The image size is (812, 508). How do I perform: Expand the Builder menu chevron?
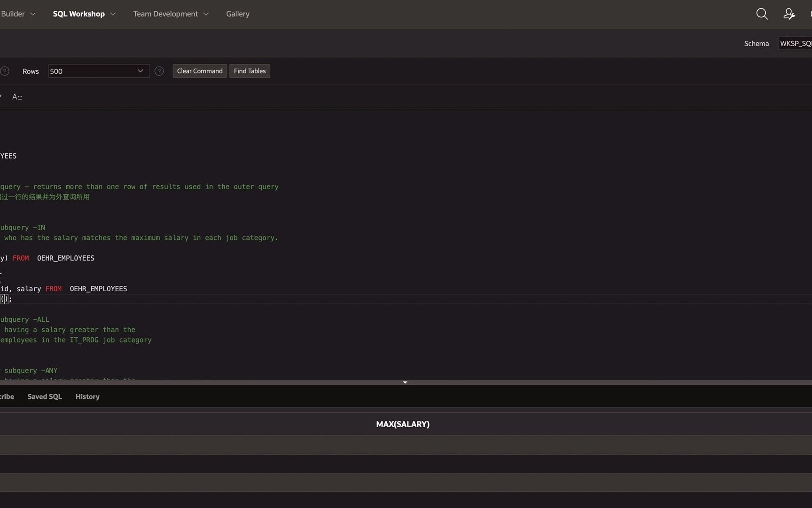tap(33, 14)
